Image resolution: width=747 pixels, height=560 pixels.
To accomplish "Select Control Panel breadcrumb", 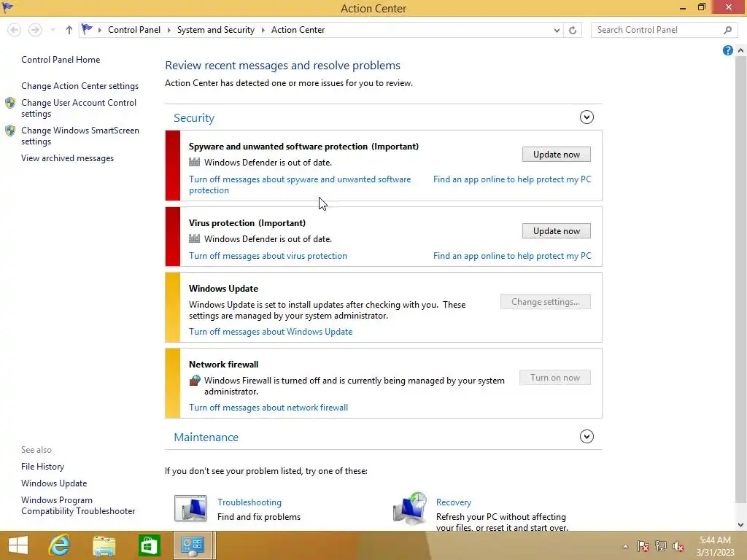I will (134, 29).
